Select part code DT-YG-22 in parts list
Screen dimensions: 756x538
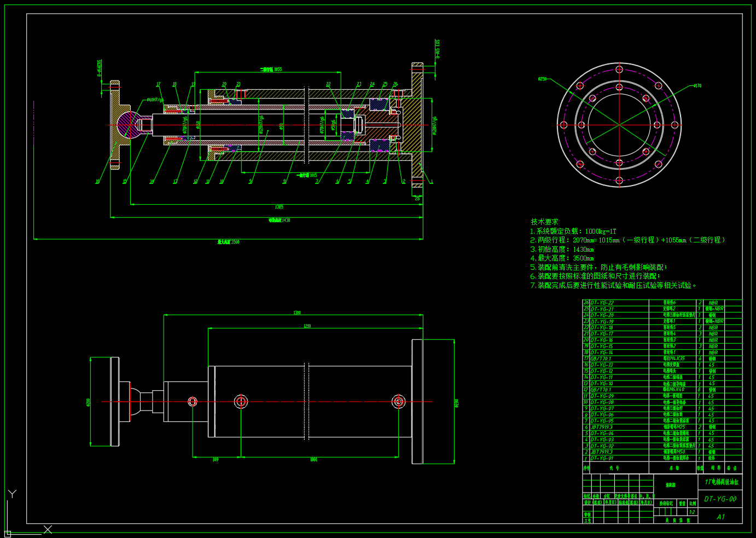point(602,303)
